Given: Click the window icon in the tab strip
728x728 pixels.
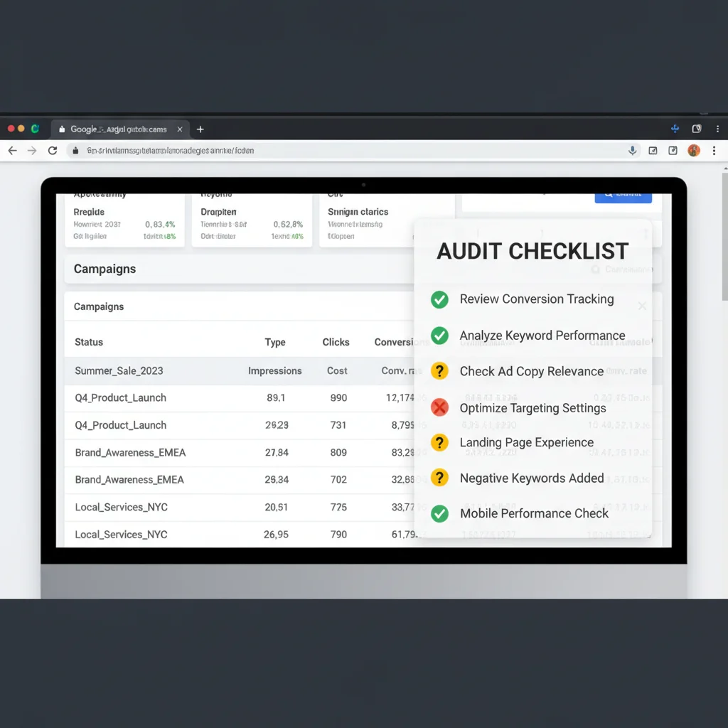Looking at the screenshot, I should coord(697,129).
